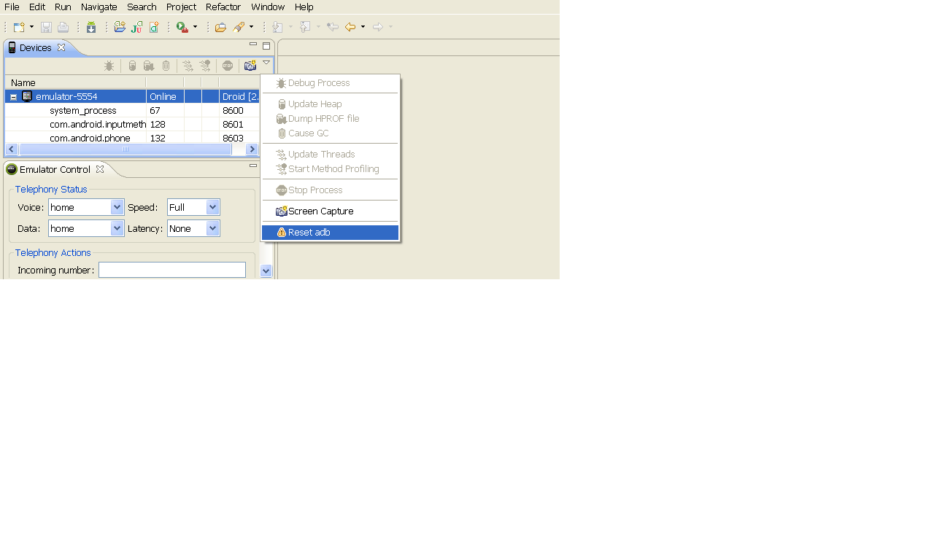934x560 pixels.
Task: Open the Help menu
Action: (x=304, y=7)
